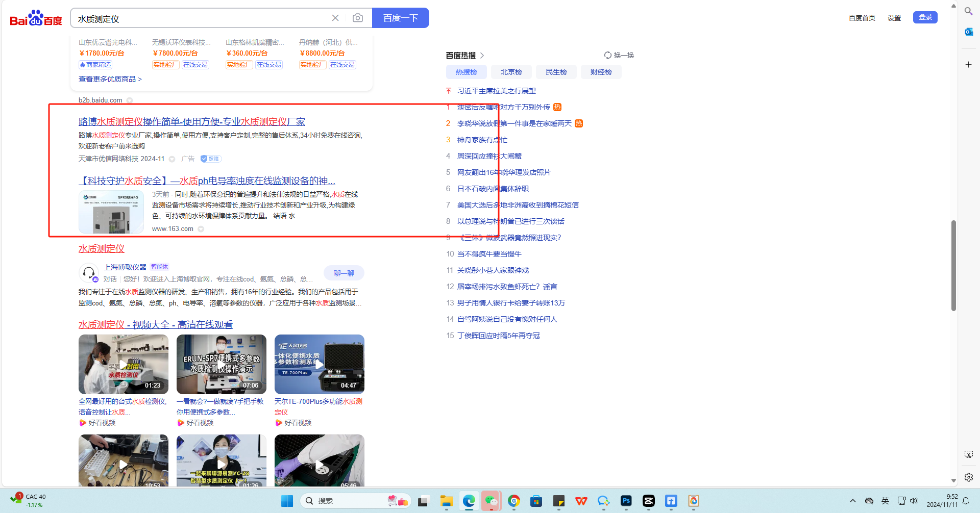Click the scrollbar down arrow

[953, 480]
